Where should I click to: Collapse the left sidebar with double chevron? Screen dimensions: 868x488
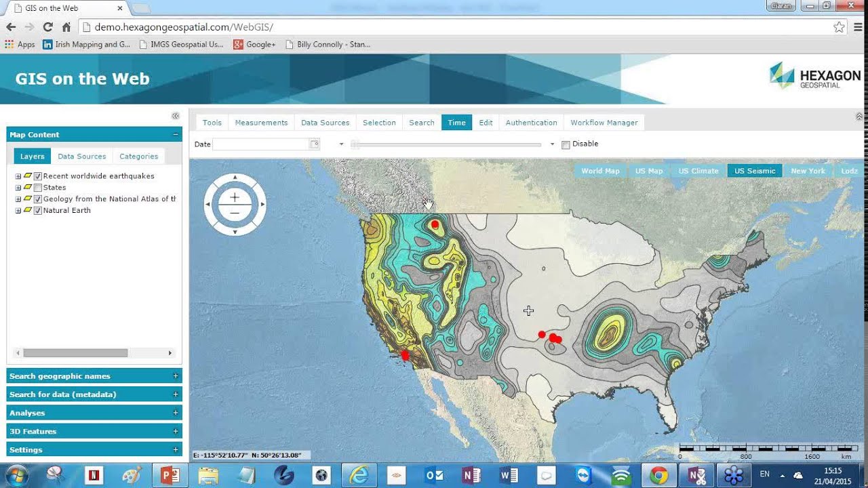pos(176,116)
